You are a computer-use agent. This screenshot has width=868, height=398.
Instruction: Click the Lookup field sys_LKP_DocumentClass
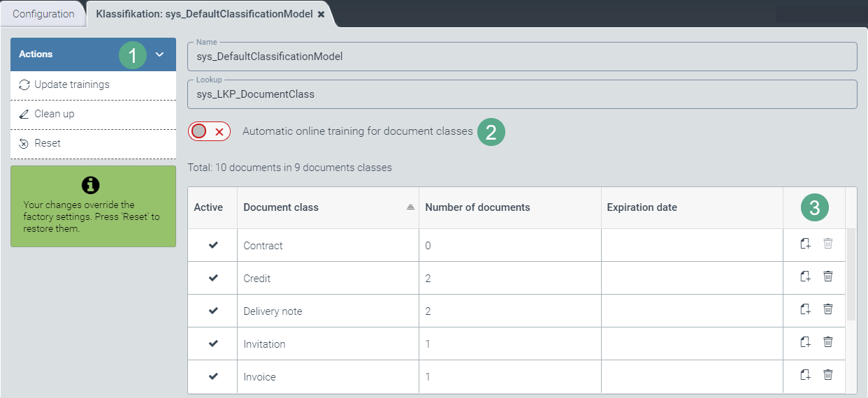coord(521,94)
